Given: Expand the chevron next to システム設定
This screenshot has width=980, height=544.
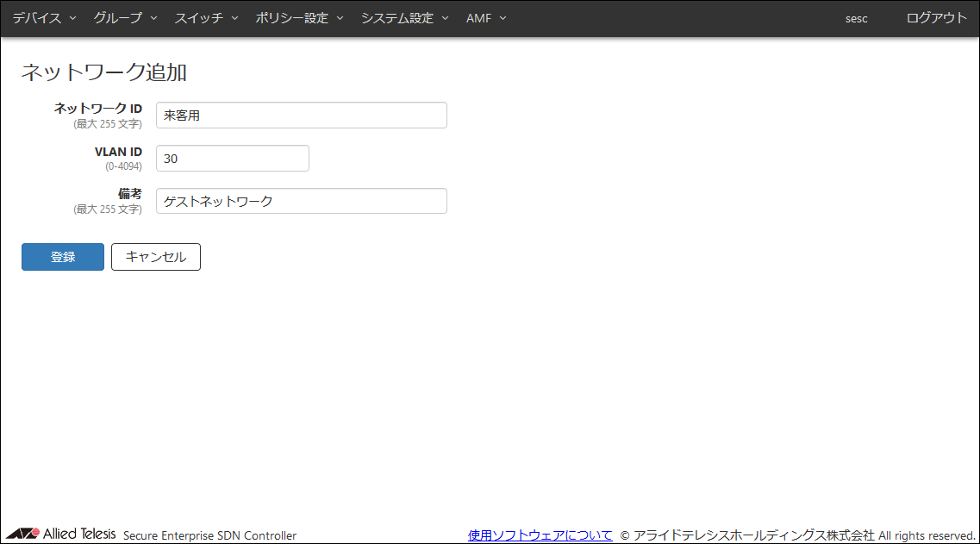Looking at the screenshot, I should pyautogui.click(x=445, y=18).
